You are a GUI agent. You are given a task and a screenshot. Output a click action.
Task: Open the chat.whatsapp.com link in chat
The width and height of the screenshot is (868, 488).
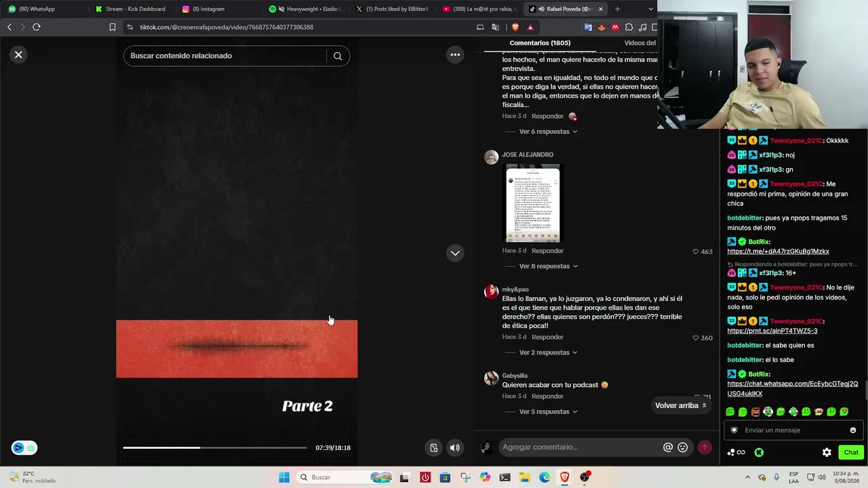tap(792, 388)
